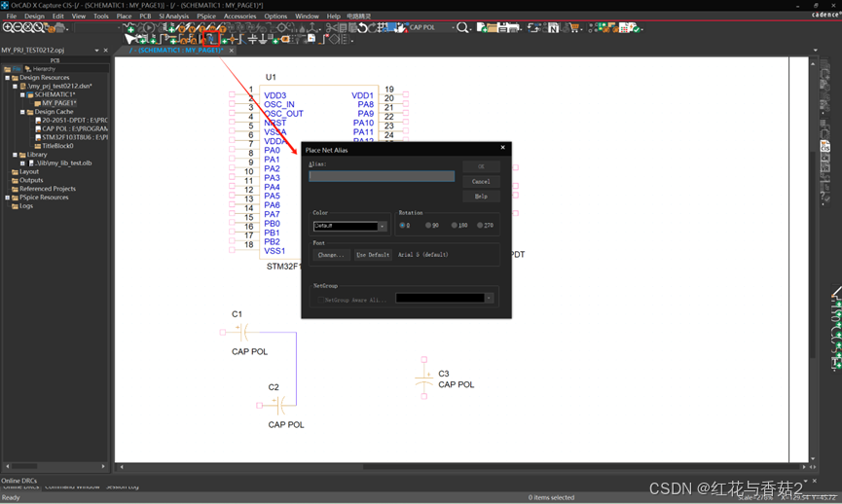Screen dimensions: 842x504
Task: Click the Place Ground symbol icon
Action: point(263,39)
